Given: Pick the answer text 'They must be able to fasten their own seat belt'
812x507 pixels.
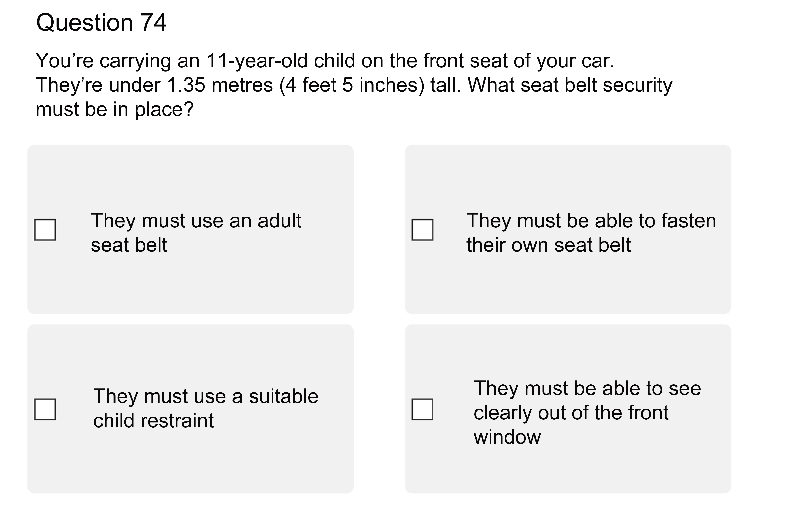Looking at the screenshot, I should (591, 232).
